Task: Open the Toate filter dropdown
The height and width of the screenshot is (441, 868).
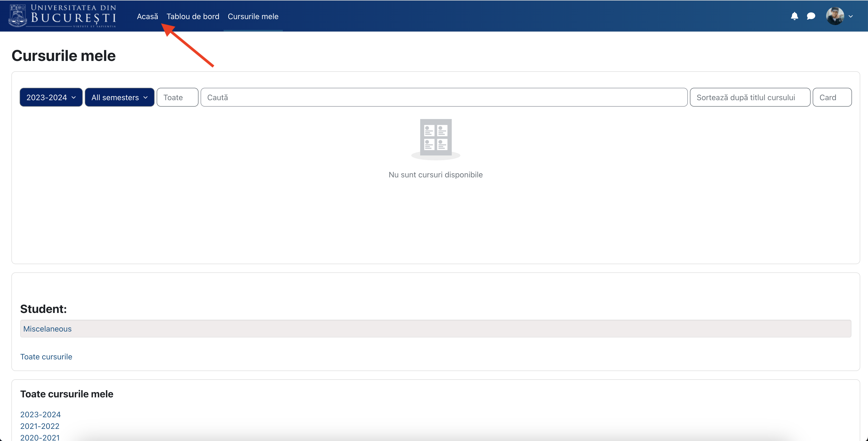Action: [x=177, y=97]
